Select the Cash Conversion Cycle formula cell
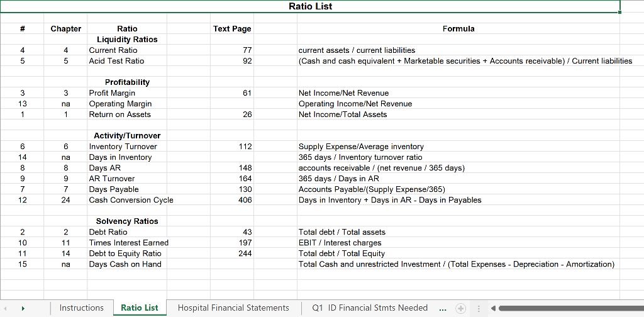The width and height of the screenshot is (644, 317). (x=458, y=200)
